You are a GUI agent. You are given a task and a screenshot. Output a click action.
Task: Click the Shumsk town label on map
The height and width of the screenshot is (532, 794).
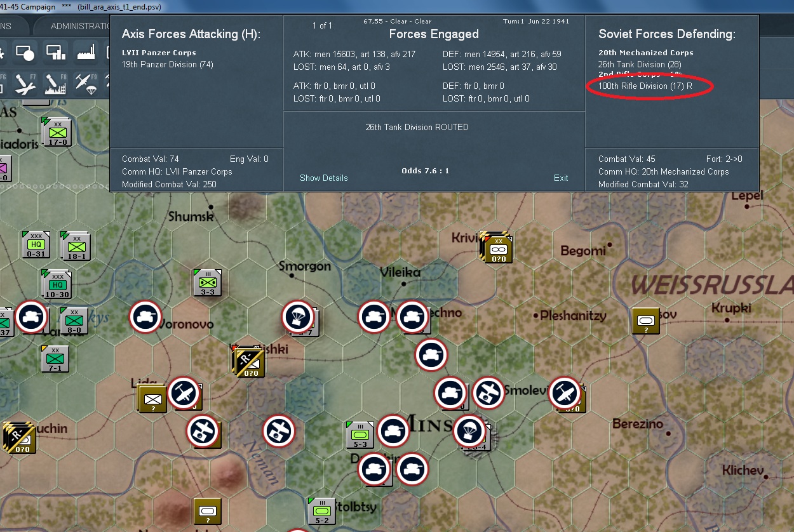(191, 217)
